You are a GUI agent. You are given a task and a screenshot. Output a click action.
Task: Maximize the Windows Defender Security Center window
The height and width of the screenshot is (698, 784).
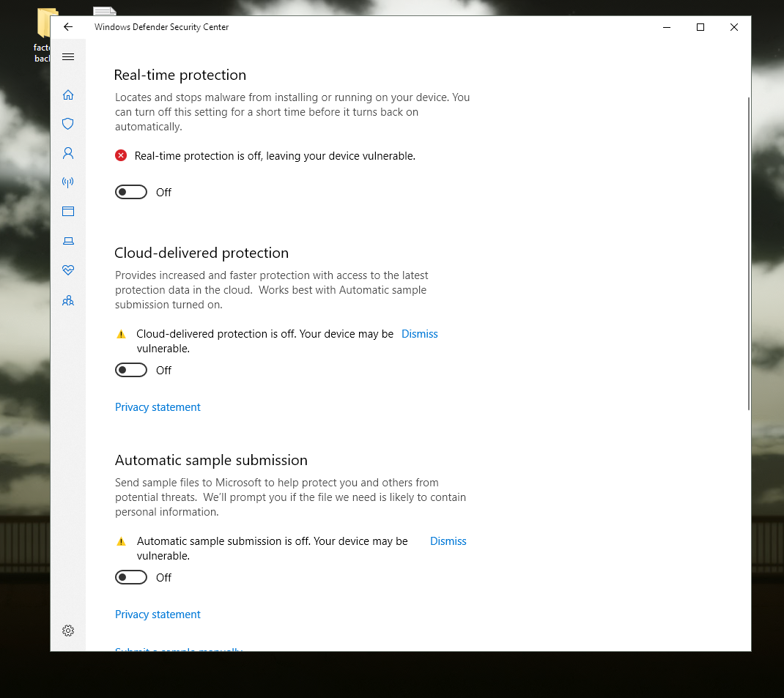coord(700,27)
